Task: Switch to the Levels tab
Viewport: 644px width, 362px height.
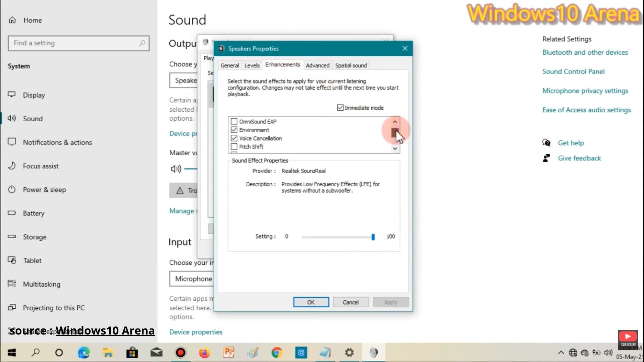Action: click(x=252, y=65)
